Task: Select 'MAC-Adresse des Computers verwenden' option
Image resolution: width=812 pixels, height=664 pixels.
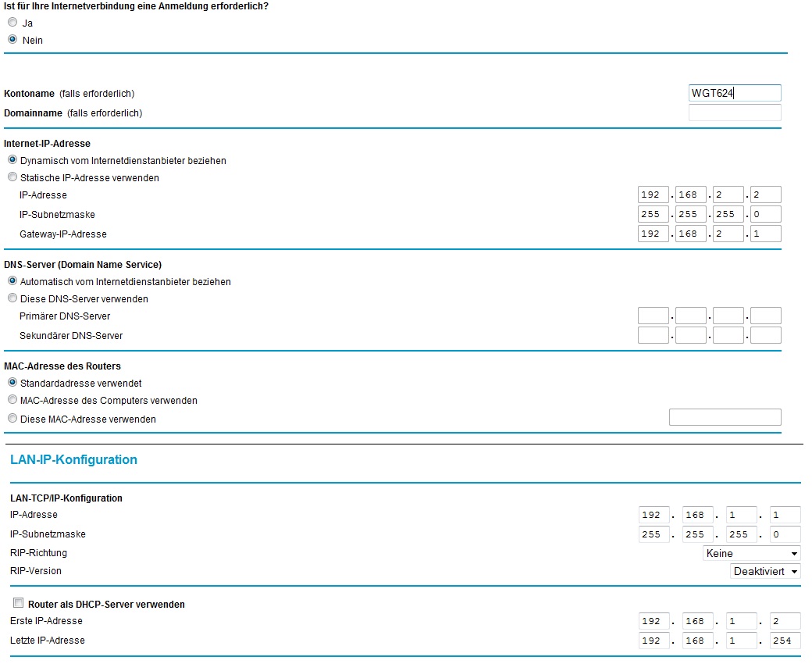Action: pyautogui.click(x=12, y=400)
